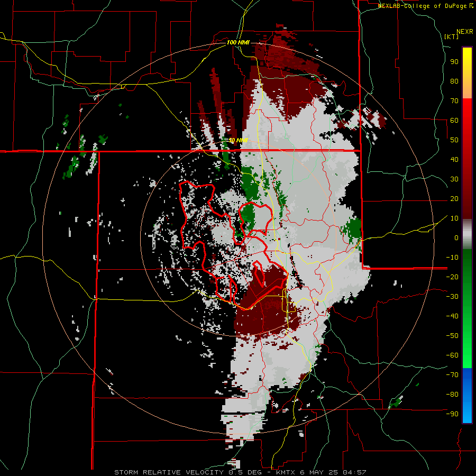The width and height of the screenshot is (476, 476).
Task: Click the 60 value on the velocity scale
Action: [454, 120]
